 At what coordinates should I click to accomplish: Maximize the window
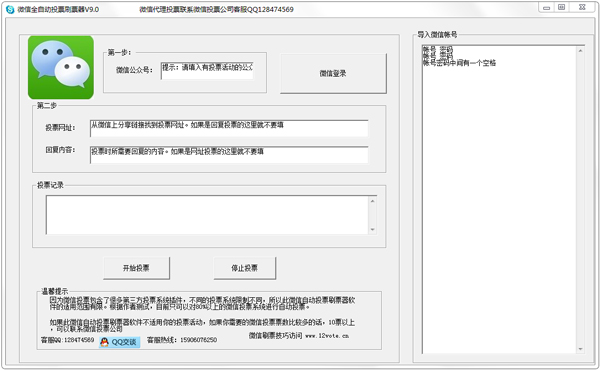click(x=561, y=7)
